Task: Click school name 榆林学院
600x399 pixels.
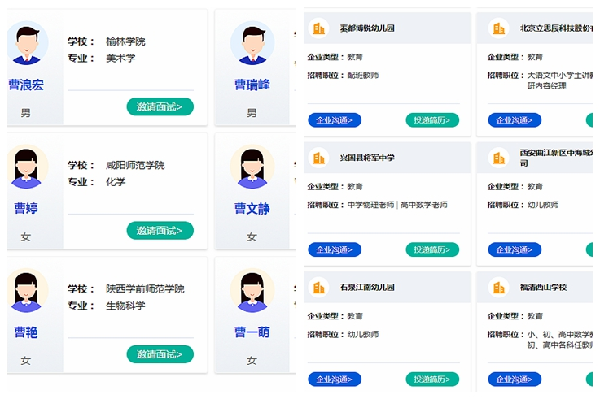Action: pos(126,41)
